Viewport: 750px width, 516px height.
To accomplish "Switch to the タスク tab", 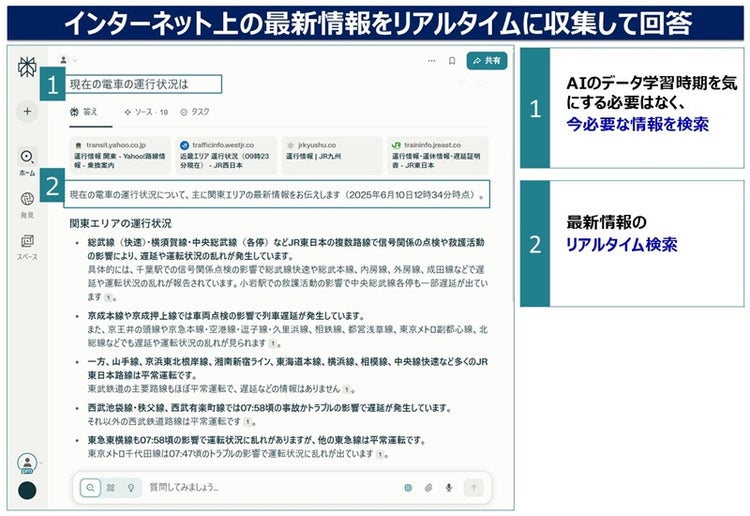I will click(x=195, y=112).
